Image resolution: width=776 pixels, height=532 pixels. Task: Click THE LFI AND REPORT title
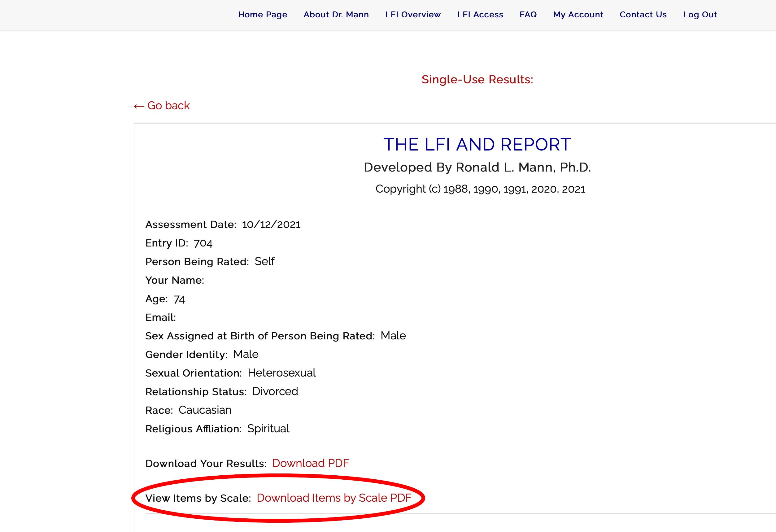tap(477, 145)
